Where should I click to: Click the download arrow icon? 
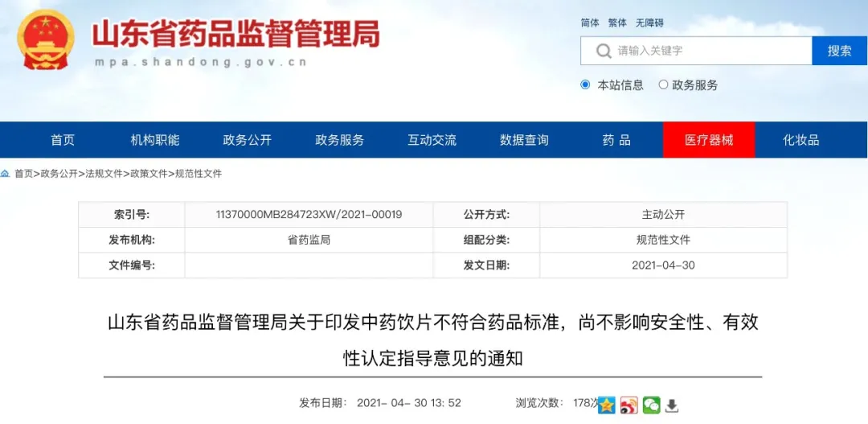coord(671,405)
